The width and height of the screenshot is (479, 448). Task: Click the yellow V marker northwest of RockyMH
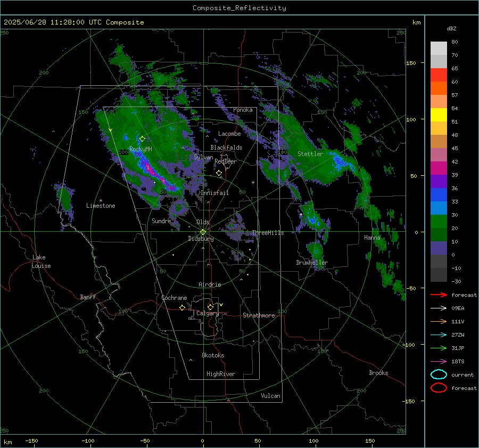click(111, 130)
